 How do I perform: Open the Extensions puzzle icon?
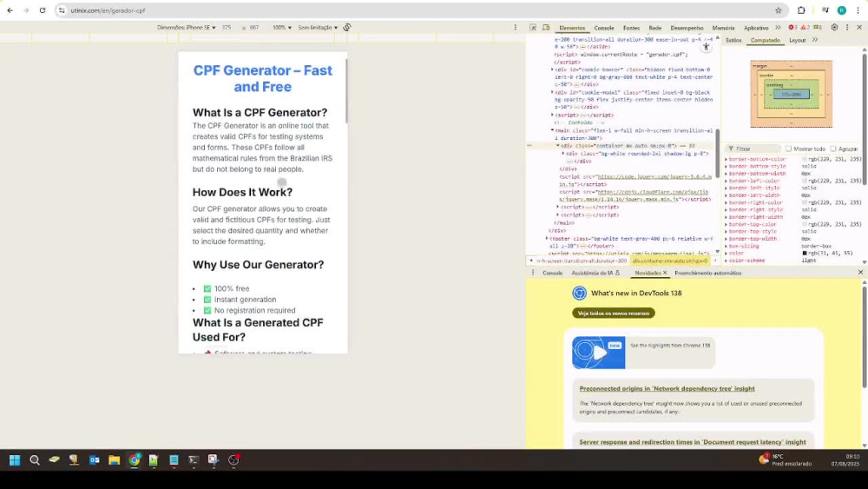pos(801,10)
